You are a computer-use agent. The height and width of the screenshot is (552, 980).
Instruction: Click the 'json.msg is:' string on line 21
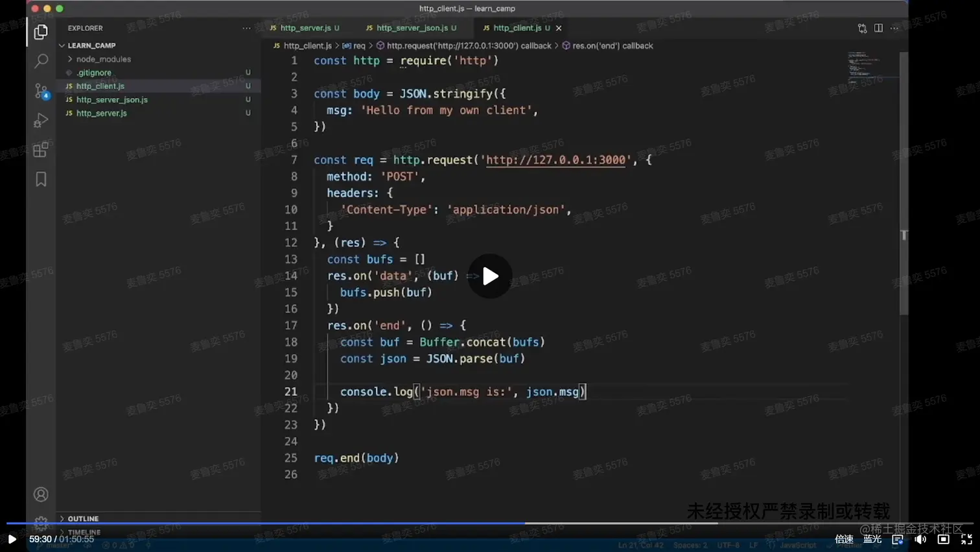pos(466,392)
